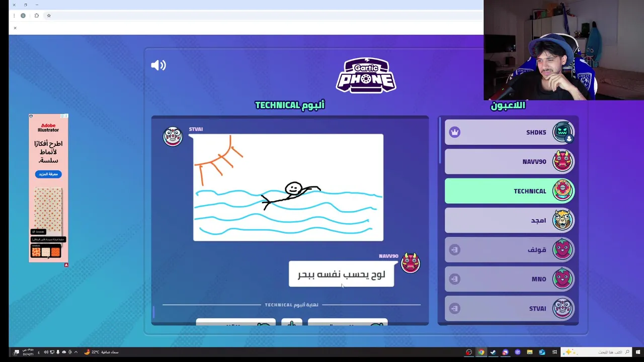Open the swimmer drawing by STVAI
Viewport: 644px width, 362px height.
pos(288,188)
